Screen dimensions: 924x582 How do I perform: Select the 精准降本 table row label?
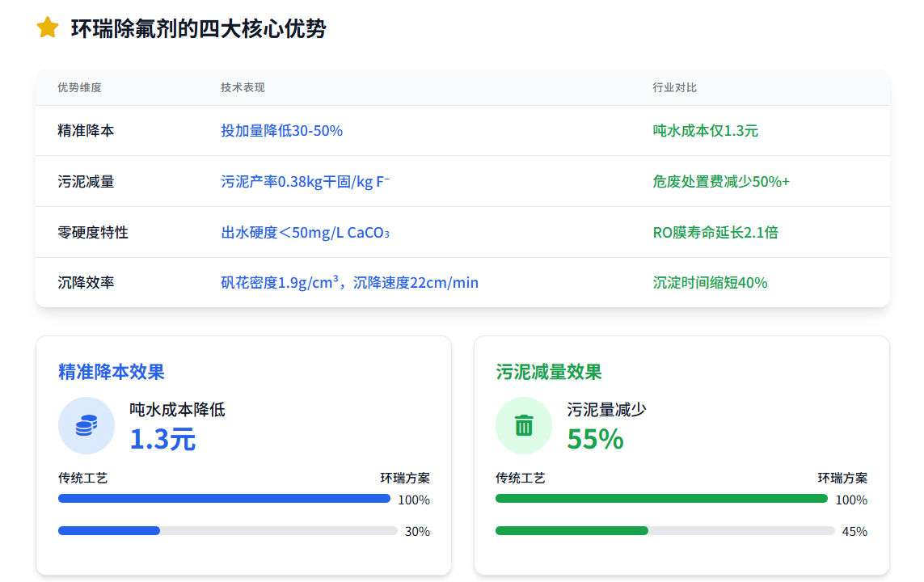(x=86, y=130)
